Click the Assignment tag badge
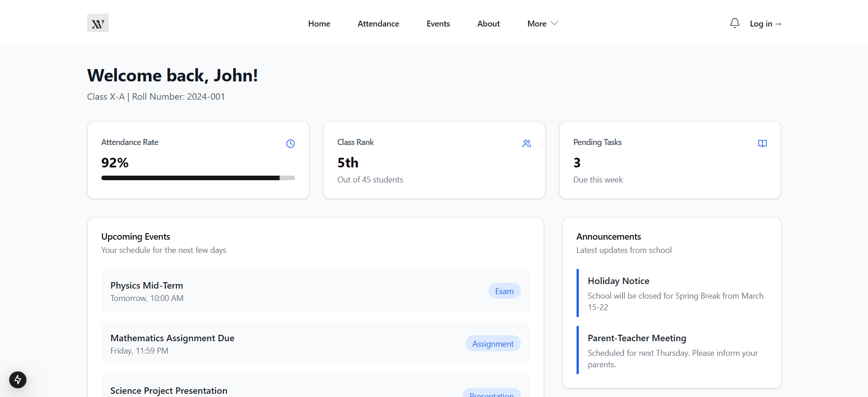 coord(492,344)
